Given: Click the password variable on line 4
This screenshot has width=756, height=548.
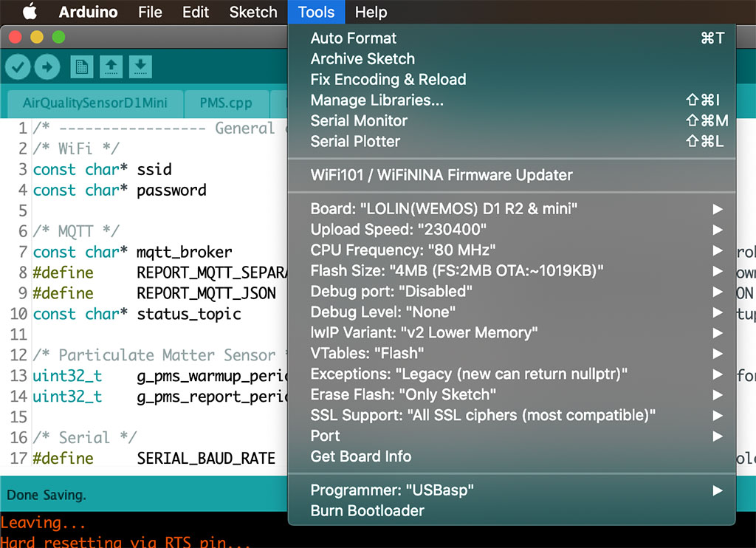Looking at the screenshot, I should [x=171, y=191].
